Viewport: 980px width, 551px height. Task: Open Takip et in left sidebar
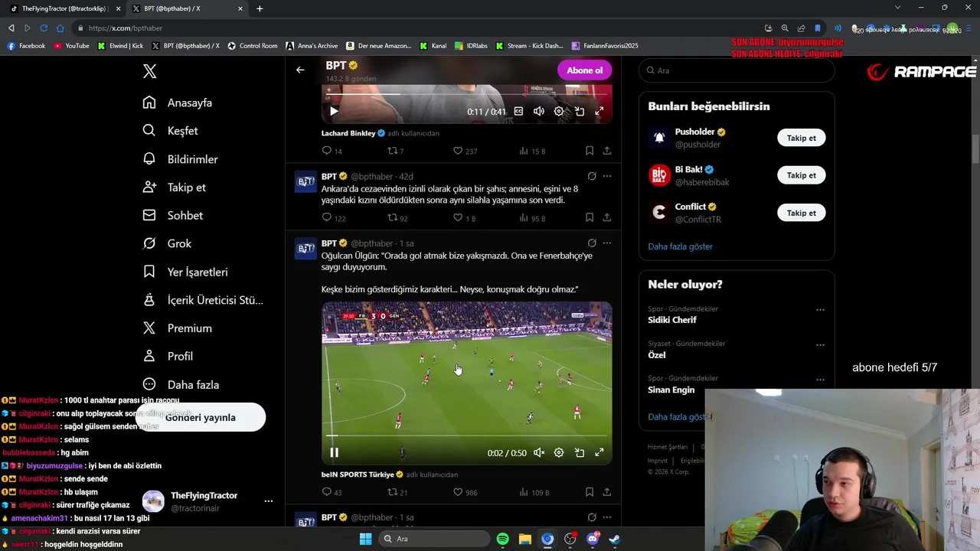pyautogui.click(x=175, y=187)
